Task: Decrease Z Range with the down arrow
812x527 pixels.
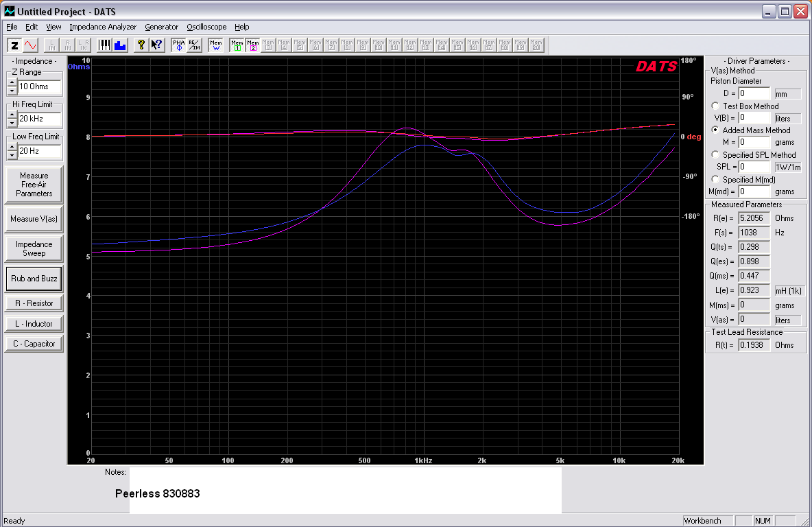Action: (x=12, y=91)
